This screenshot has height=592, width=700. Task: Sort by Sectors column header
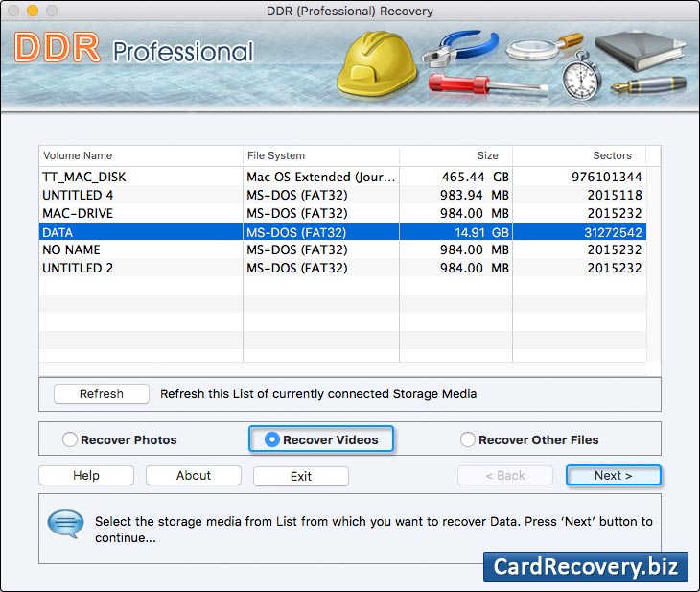pos(579,156)
